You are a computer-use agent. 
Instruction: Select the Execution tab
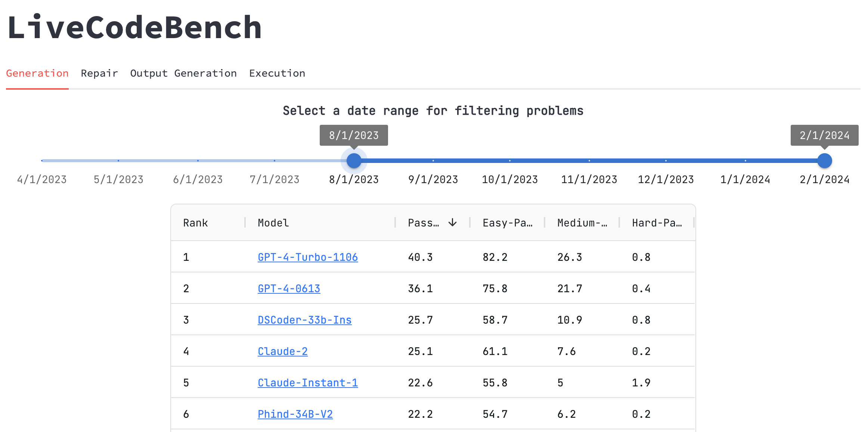pos(277,73)
